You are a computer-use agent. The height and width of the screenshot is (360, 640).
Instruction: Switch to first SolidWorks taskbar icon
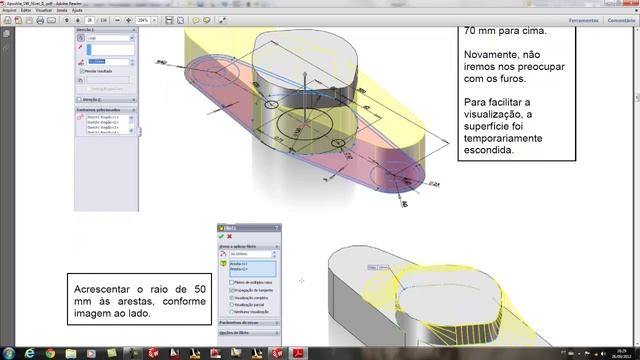click(x=153, y=353)
